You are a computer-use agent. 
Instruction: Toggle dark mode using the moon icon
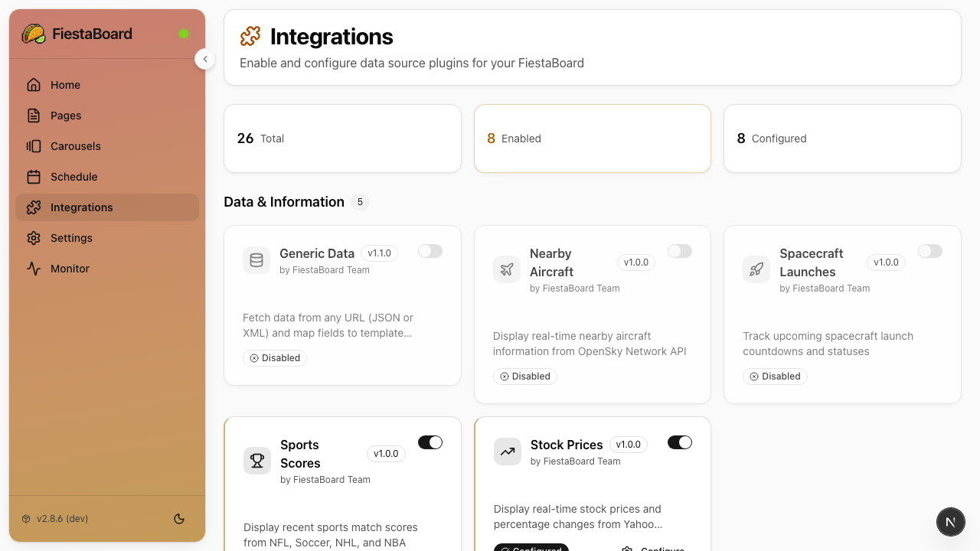(x=179, y=519)
